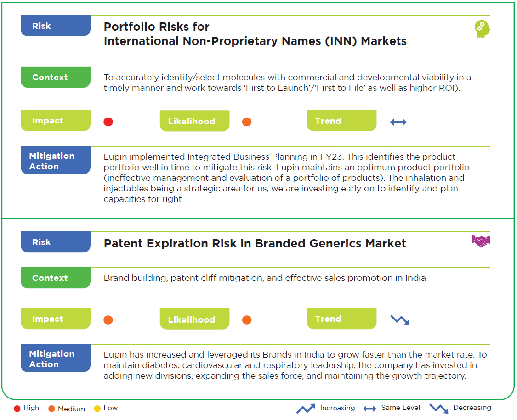
Task: Click the red Impact dot for Portfolio Risks
Action: (108, 122)
